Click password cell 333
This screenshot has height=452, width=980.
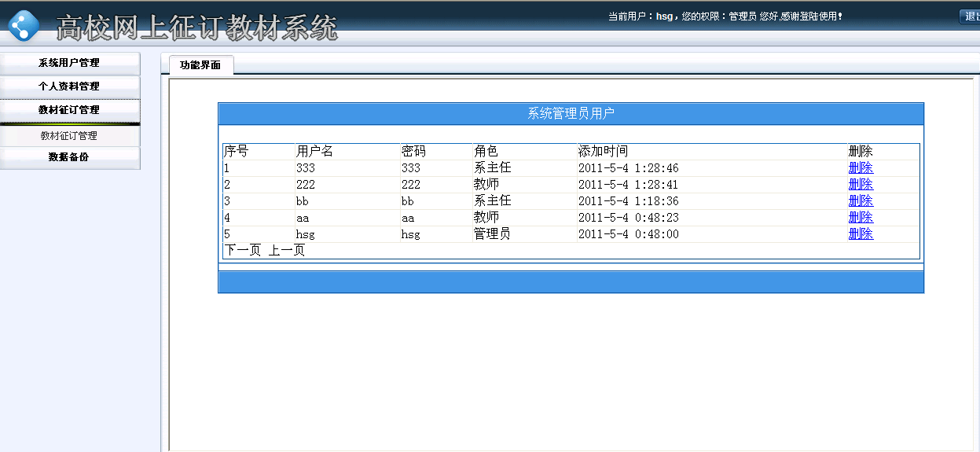[x=411, y=168]
